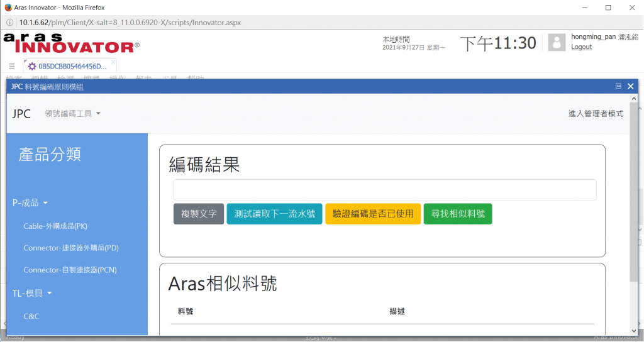Click the 產品分類 sidebar heading
The image size is (644, 342).
click(50, 155)
